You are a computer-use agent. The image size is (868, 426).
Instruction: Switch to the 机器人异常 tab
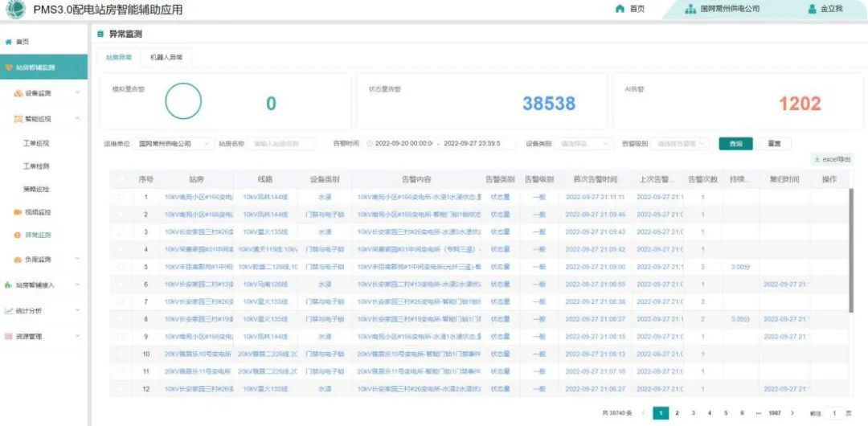pyautogui.click(x=166, y=58)
